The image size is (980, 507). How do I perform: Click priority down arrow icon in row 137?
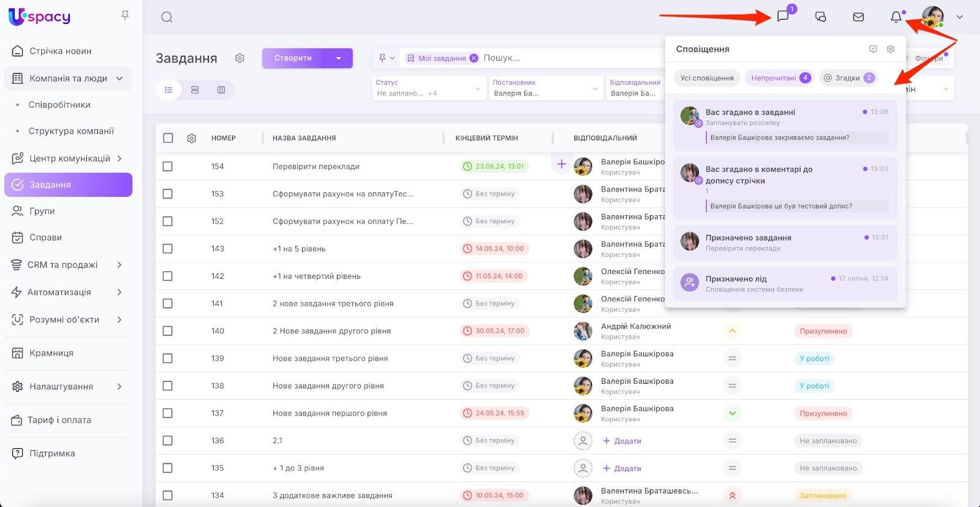coord(732,413)
